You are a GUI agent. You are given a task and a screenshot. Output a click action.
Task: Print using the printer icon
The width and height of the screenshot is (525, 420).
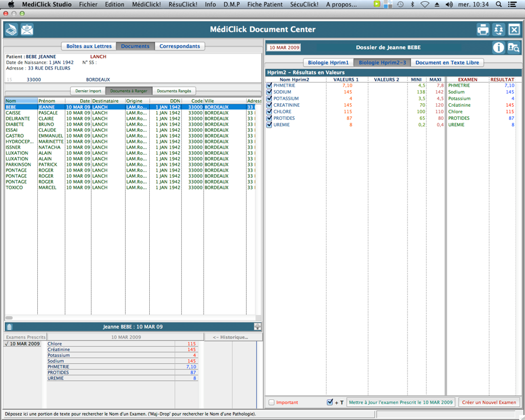pos(483,30)
